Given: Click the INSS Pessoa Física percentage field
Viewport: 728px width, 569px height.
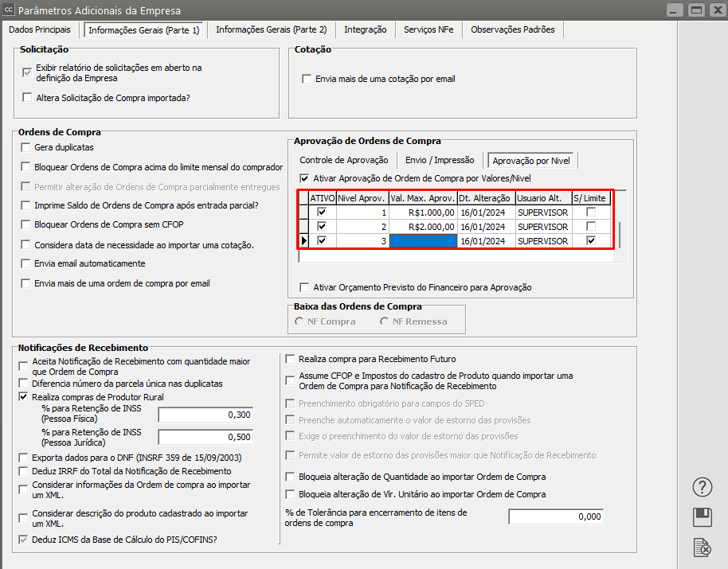Looking at the screenshot, I should (x=205, y=415).
